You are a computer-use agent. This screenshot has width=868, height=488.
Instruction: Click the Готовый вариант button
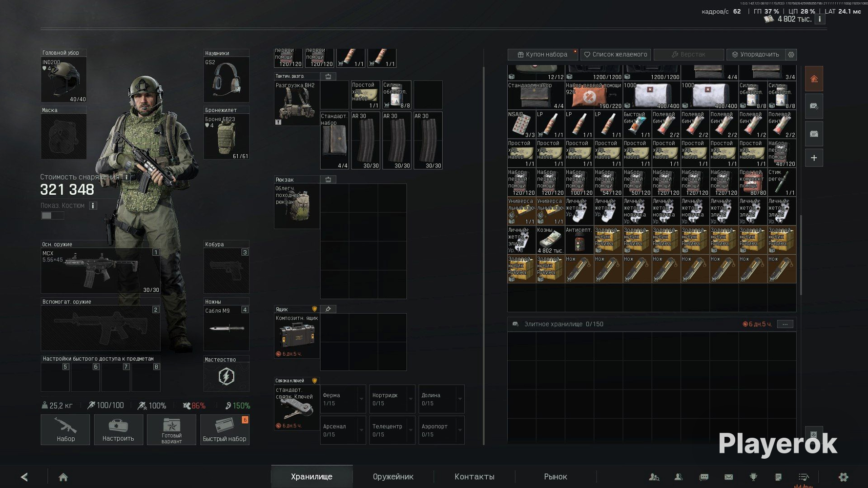[171, 429]
